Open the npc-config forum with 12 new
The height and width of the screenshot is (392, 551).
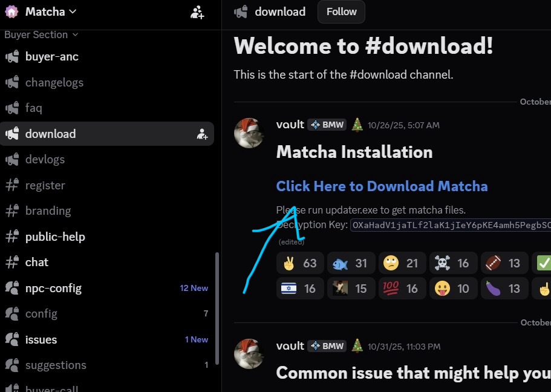coord(53,288)
